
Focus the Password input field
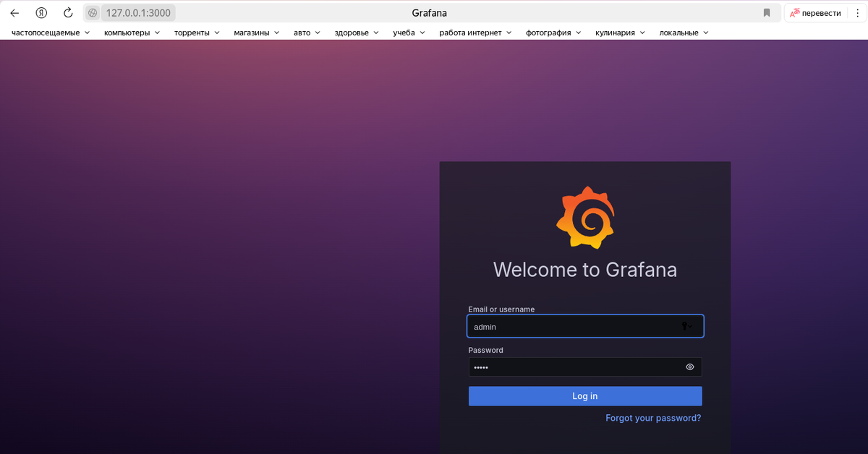click(585, 367)
